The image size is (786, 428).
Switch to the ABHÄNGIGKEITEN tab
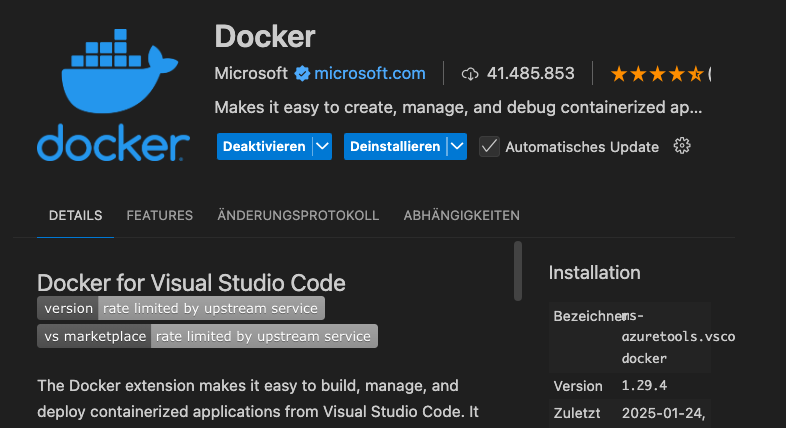(461, 215)
